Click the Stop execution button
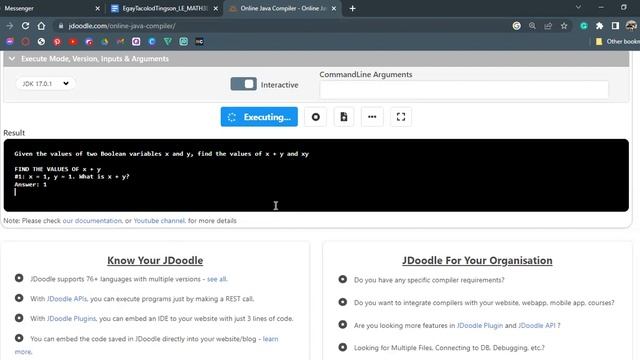Screen dimensions: 640x360 pyautogui.click(x=316, y=117)
